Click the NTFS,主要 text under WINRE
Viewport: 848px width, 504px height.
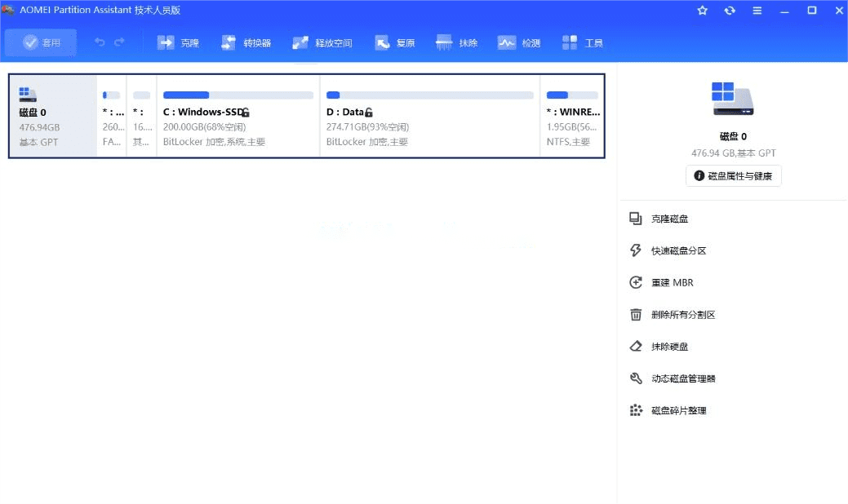click(x=568, y=142)
